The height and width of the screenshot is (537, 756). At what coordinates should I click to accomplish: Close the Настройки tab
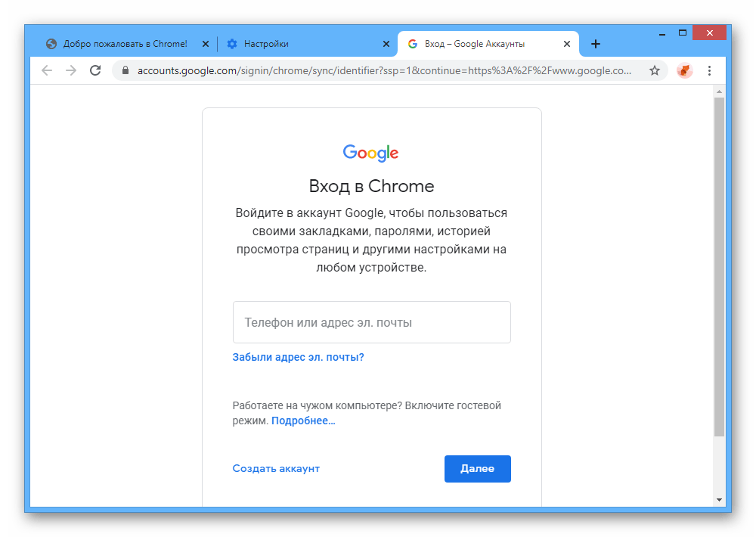click(x=386, y=44)
